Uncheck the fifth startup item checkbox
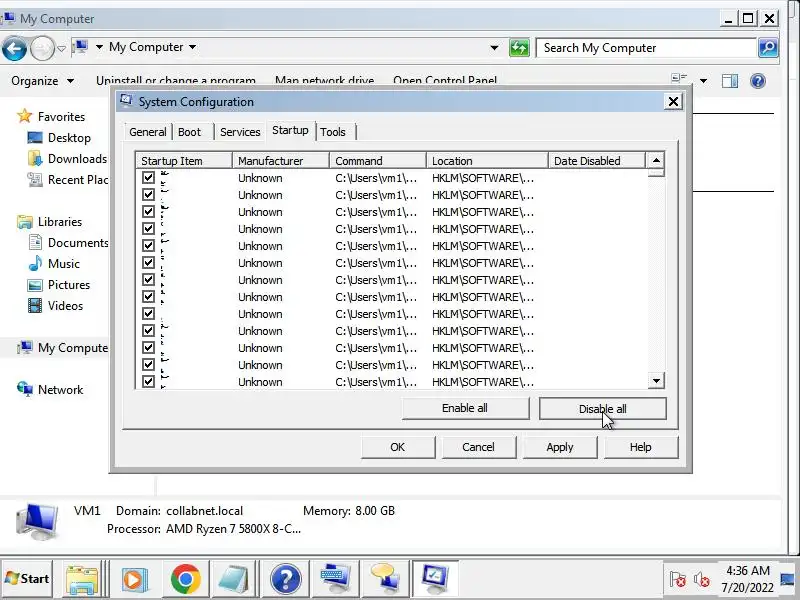The image size is (800, 600). click(148, 245)
